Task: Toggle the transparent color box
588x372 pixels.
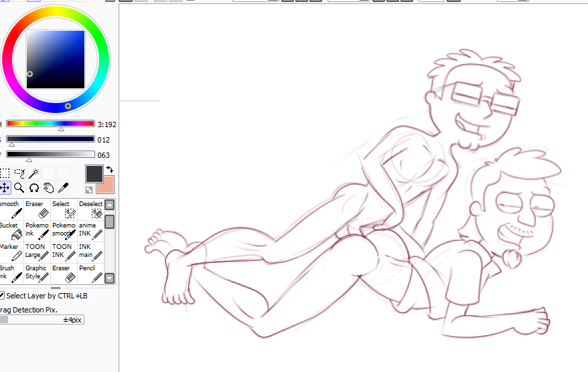Action: point(89,190)
